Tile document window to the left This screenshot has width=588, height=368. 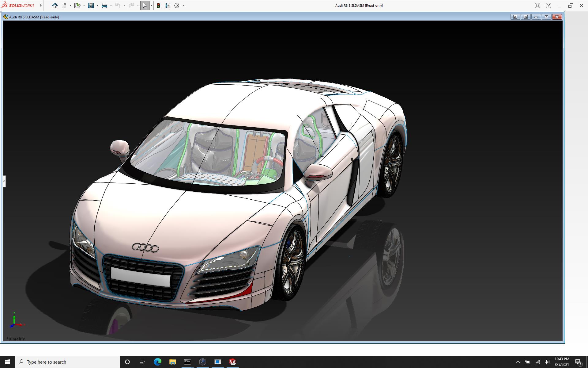[x=515, y=17]
